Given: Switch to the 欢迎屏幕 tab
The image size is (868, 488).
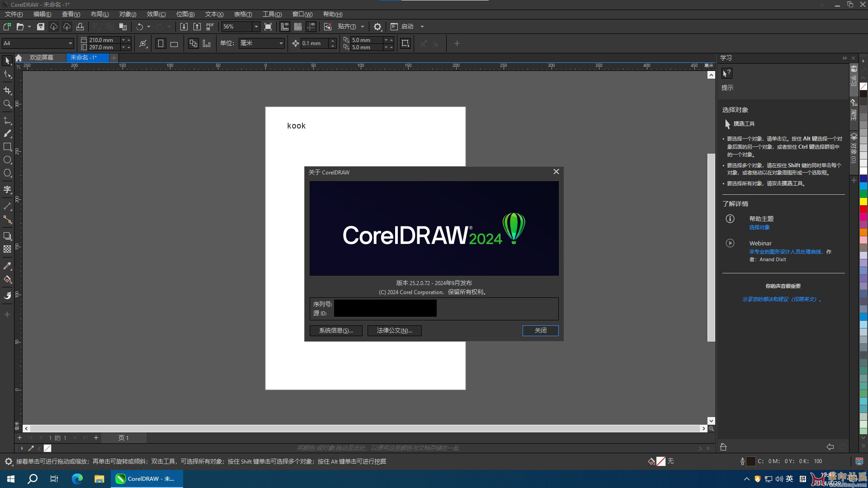Looking at the screenshot, I should (42, 57).
